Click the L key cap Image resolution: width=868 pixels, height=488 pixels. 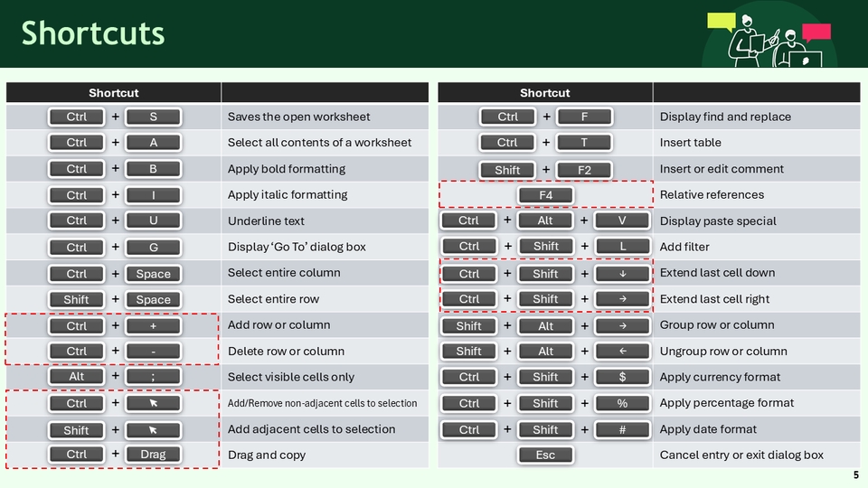point(622,246)
